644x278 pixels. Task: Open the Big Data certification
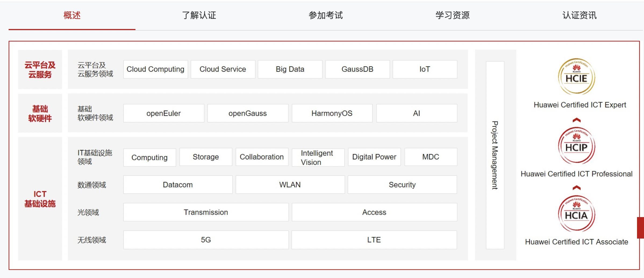(x=290, y=69)
